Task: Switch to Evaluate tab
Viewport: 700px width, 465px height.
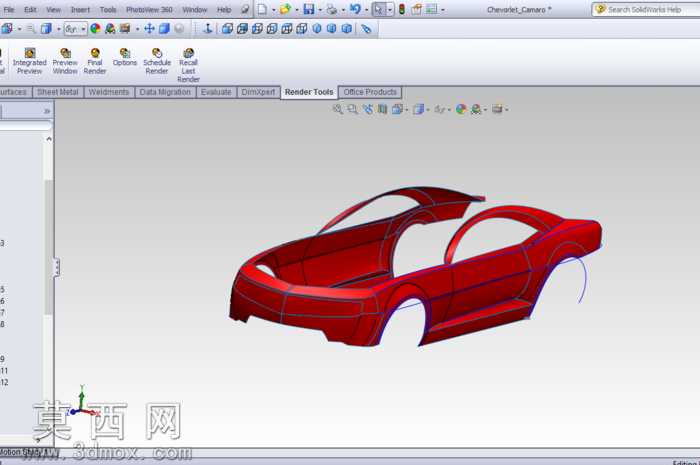Action: coord(216,92)
